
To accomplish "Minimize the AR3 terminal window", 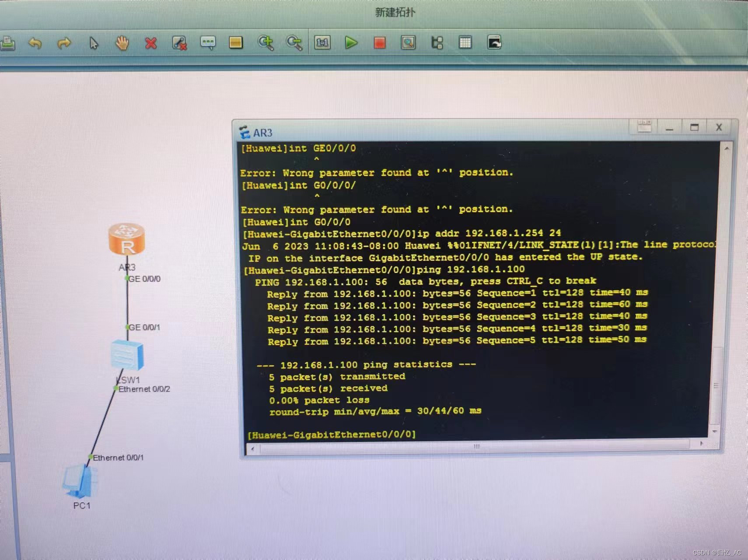I will (669, 128).
